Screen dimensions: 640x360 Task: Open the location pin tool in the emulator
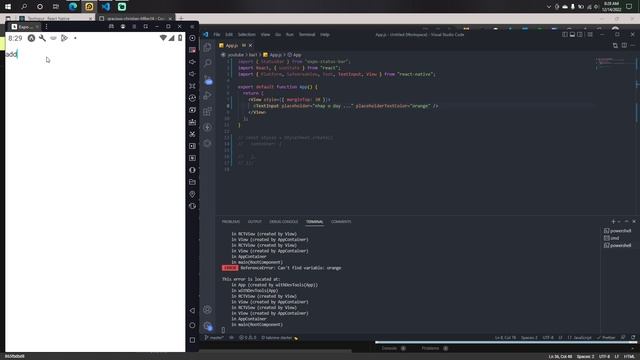point(192,194)
